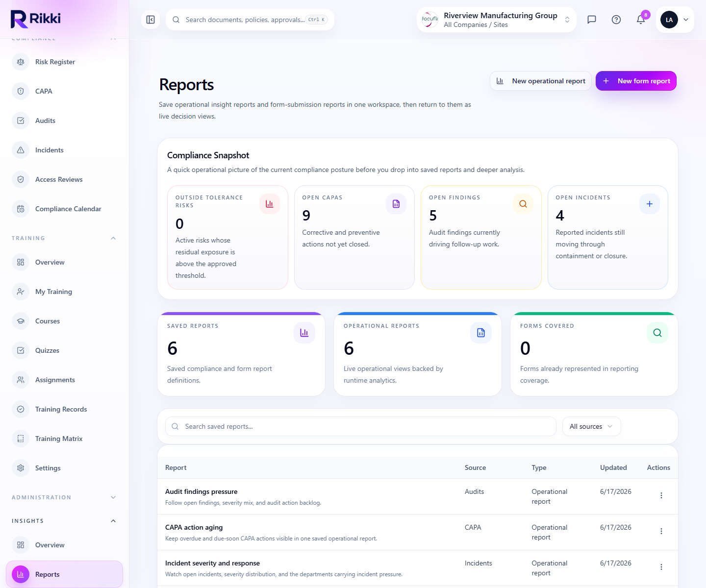This screenshot has height=588, width=706.
Task: Click the Saved Reports chart icon
Action: coord(304,333)
